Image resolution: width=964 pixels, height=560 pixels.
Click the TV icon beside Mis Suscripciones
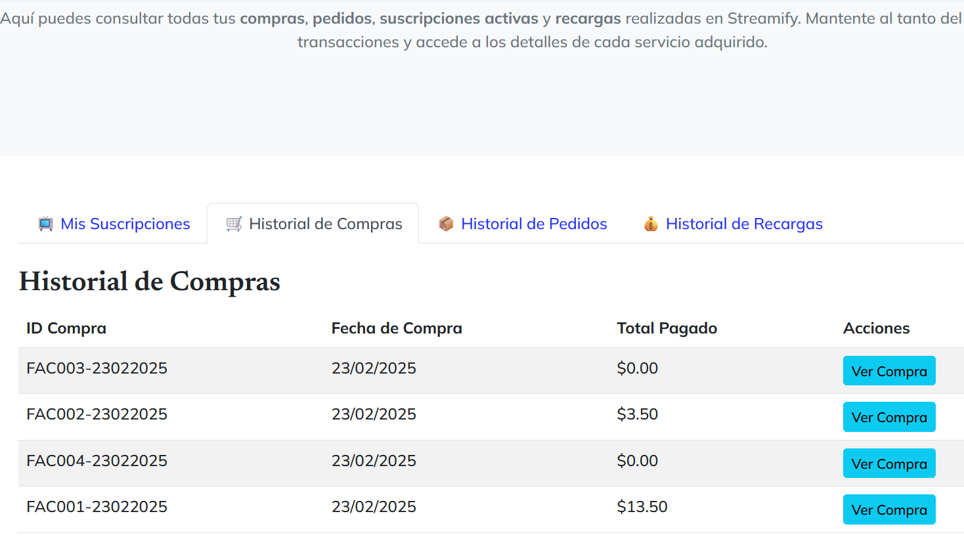[x=45, y=224]
